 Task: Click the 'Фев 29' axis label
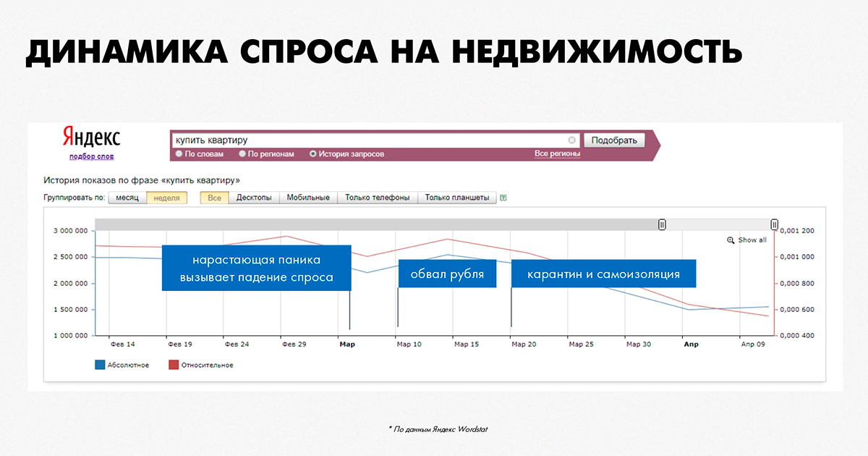pos(294,345)
